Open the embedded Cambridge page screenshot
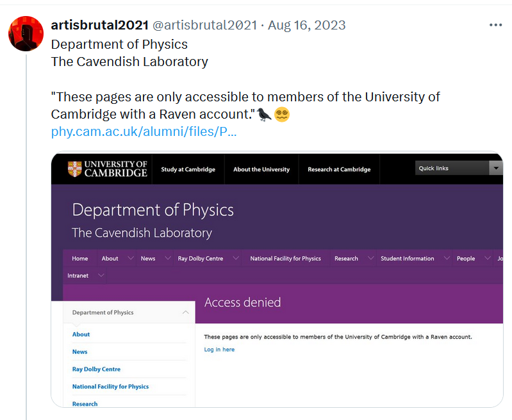Screen dimensions: 512x420 [277, 280]
